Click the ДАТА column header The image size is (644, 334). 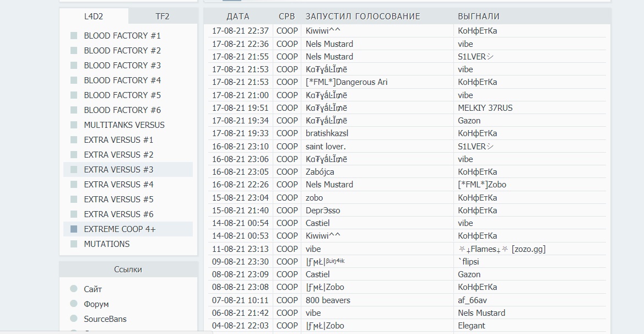237,17
